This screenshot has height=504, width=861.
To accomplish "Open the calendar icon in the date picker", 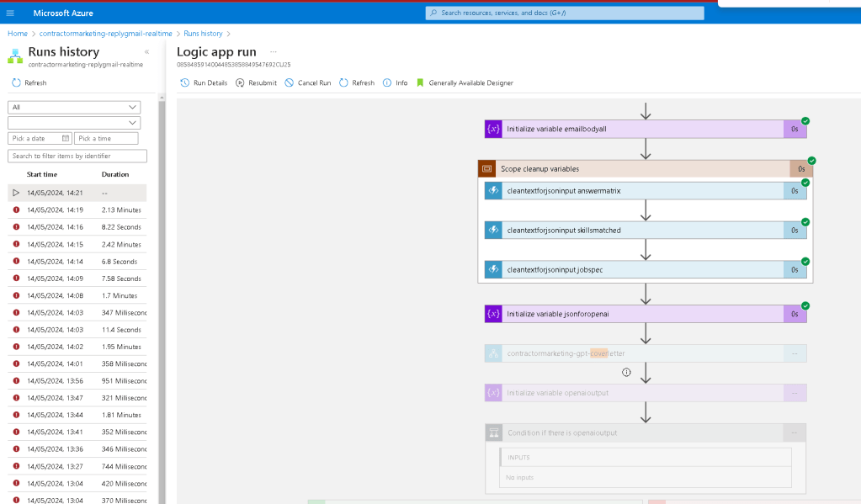I will coord(66,138).
